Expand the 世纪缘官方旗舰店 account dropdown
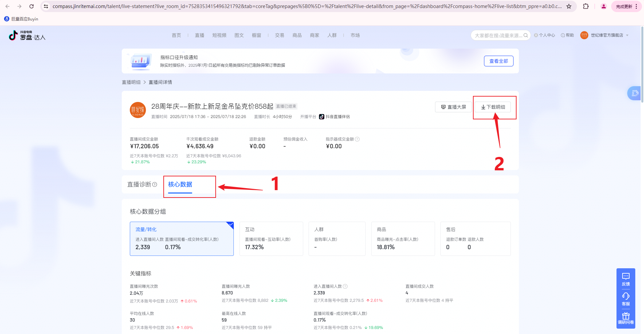This screenshot has height=334, width=644. tap(627, 35)
